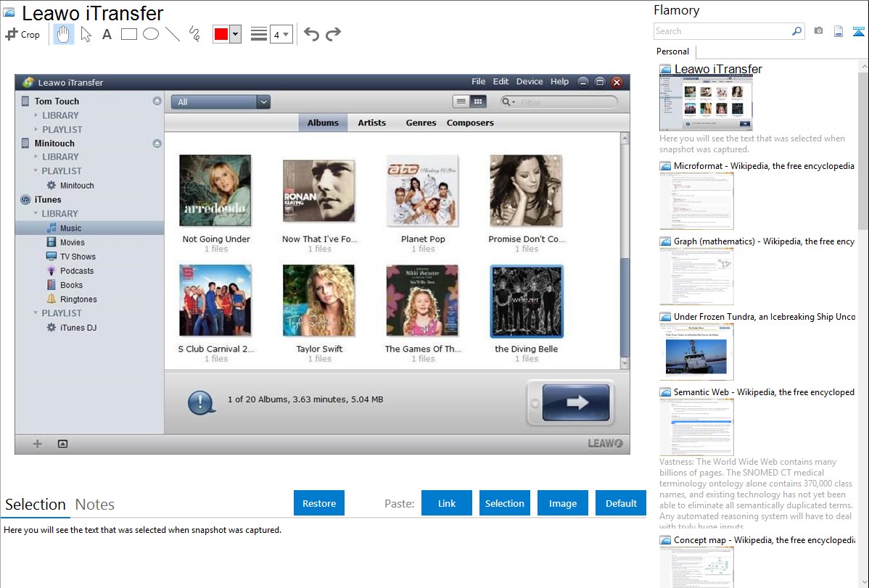
Task: Pick the rectangle shape tool
Action: (129, 34)
